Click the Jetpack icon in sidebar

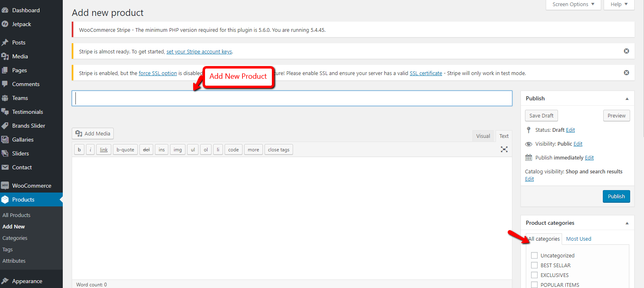click(5, 24)
